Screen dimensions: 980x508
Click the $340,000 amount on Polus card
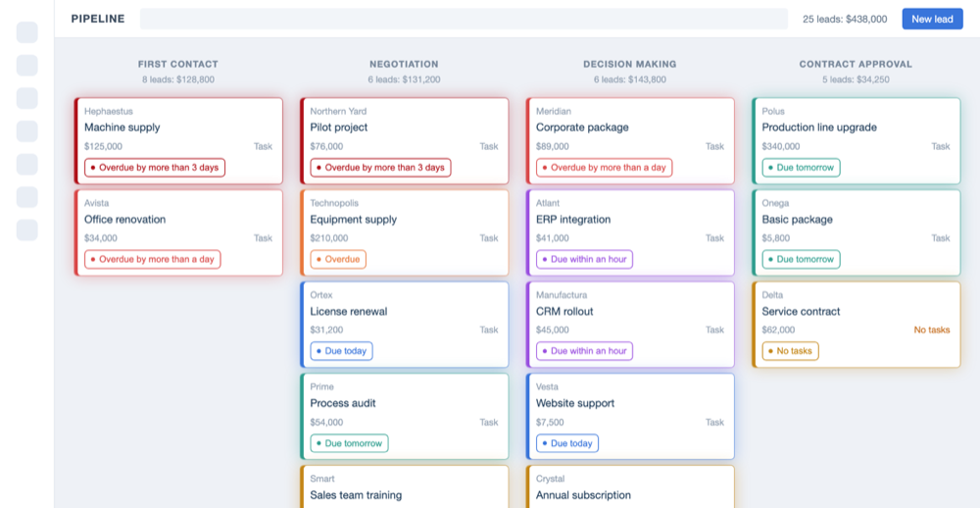click(781, 146)
